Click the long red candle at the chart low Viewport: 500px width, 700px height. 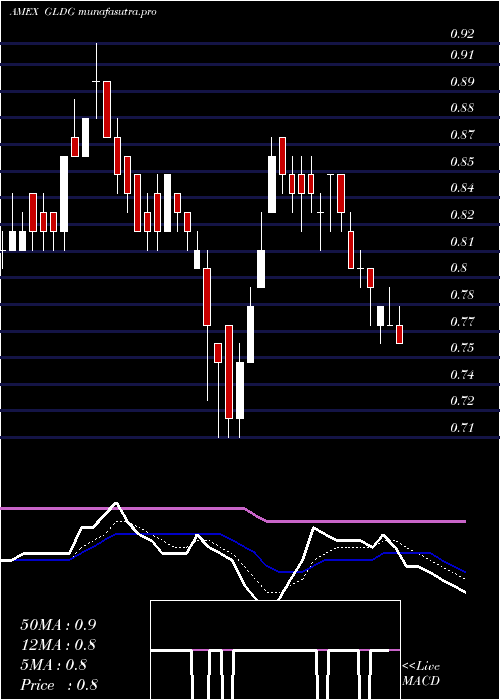click(229, 372)
